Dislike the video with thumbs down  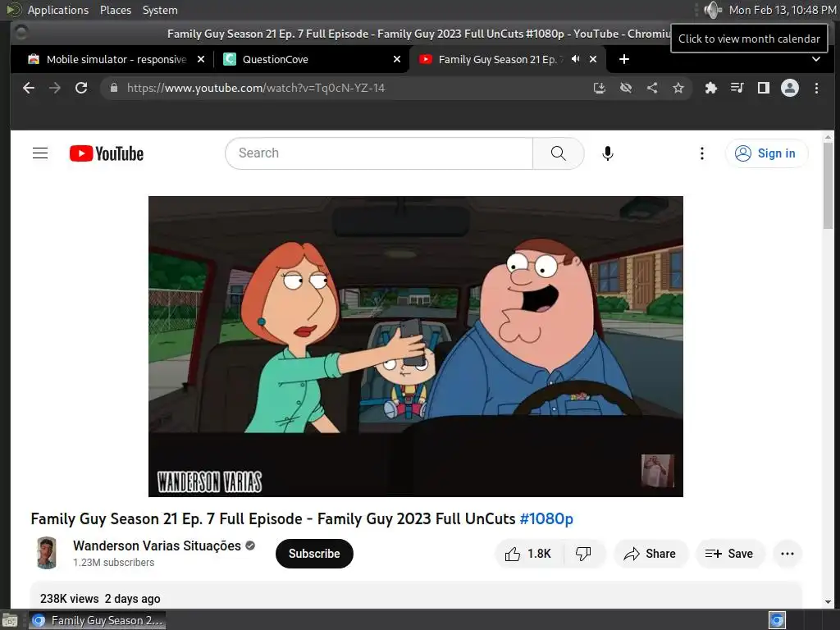(583, 554)
